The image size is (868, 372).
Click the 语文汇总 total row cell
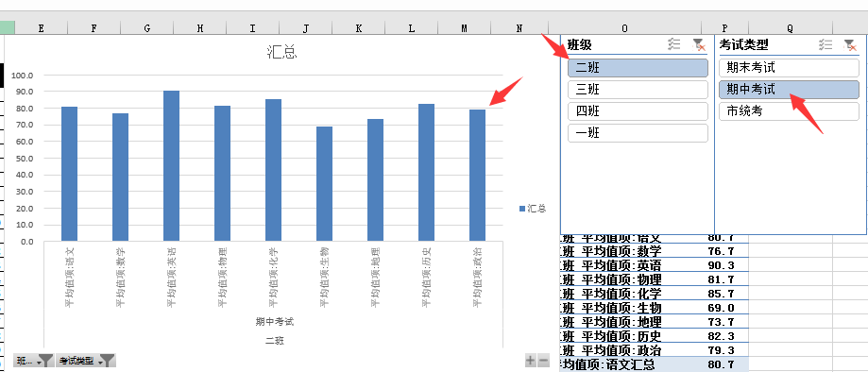[631, 364]
